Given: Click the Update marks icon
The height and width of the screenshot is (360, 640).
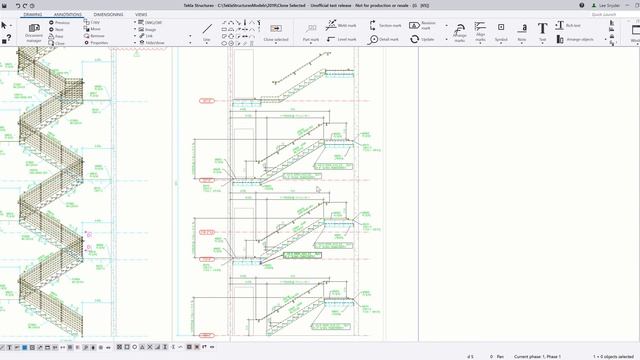Looking at the screenshot, I should tap(415, 39).
